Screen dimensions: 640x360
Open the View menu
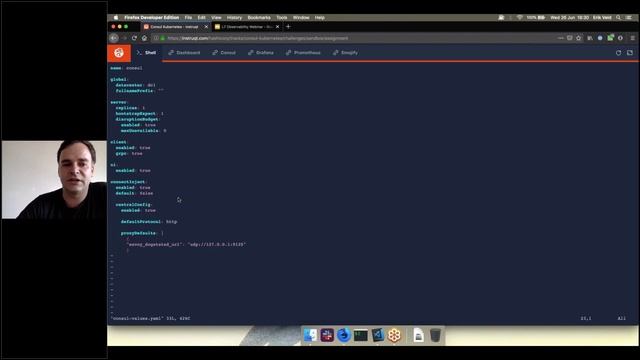click(216, 18)
